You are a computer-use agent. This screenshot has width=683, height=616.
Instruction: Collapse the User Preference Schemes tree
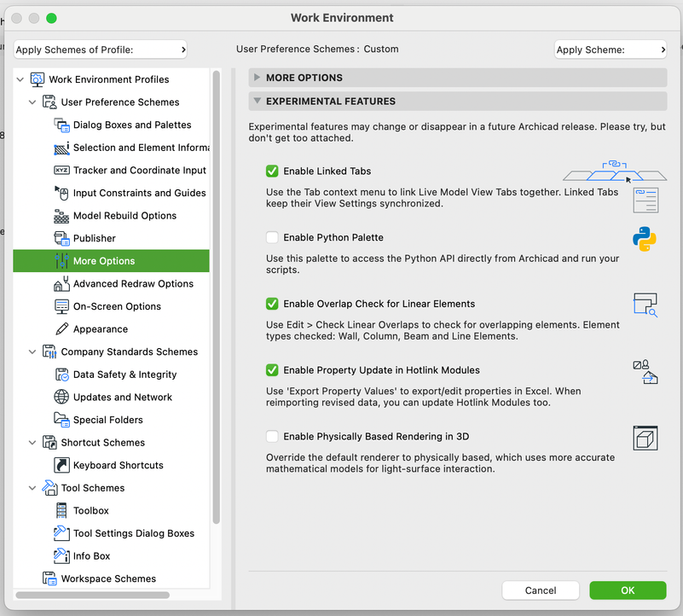pos(32,102)
